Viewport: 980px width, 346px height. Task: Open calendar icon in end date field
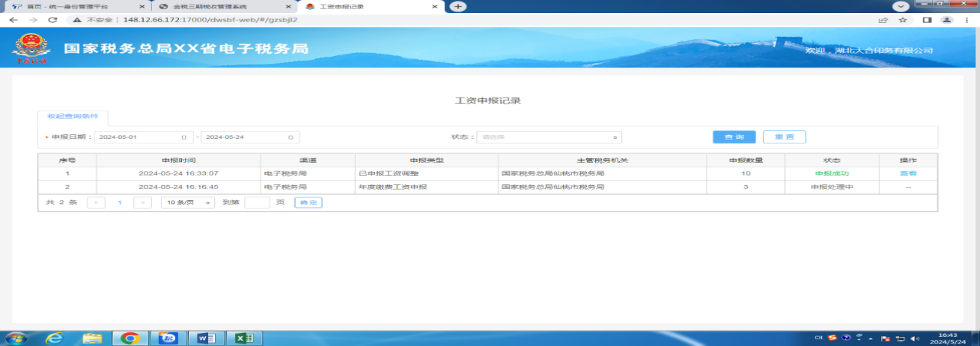pyautogui.click(x=290, y=137)
